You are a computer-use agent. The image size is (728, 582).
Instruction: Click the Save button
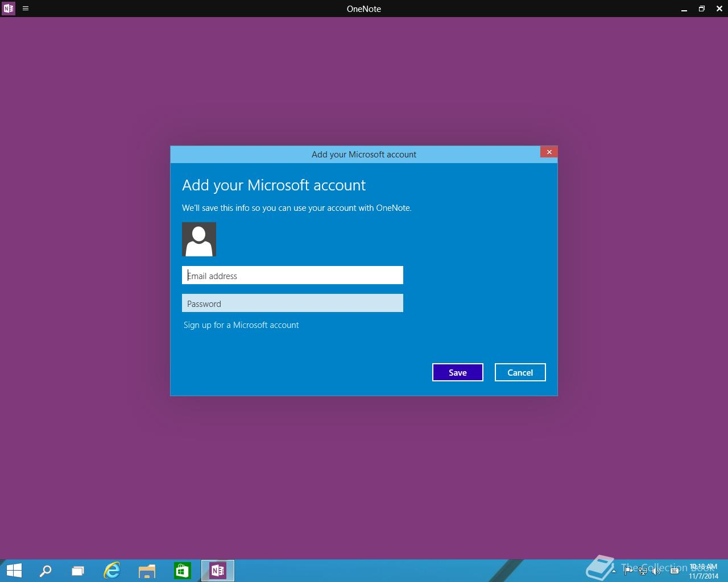(458, 372)
